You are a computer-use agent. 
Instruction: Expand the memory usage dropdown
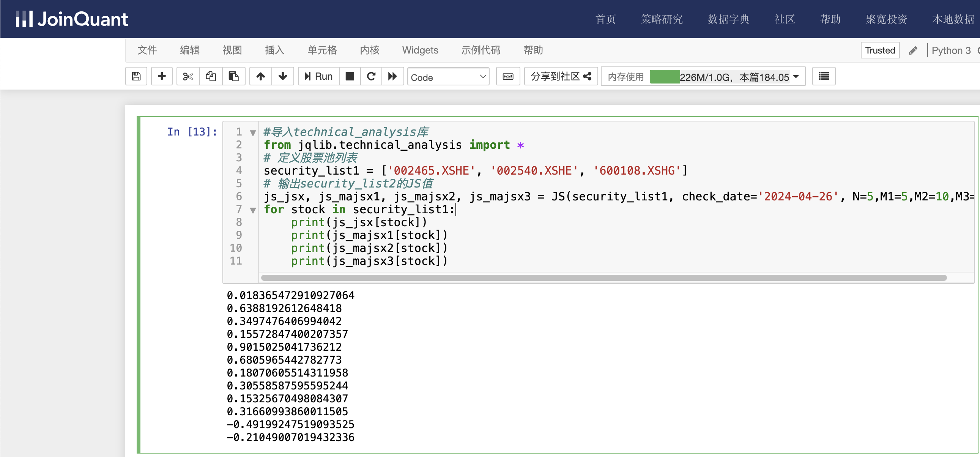pyautogui.click(x=796, y=77)
